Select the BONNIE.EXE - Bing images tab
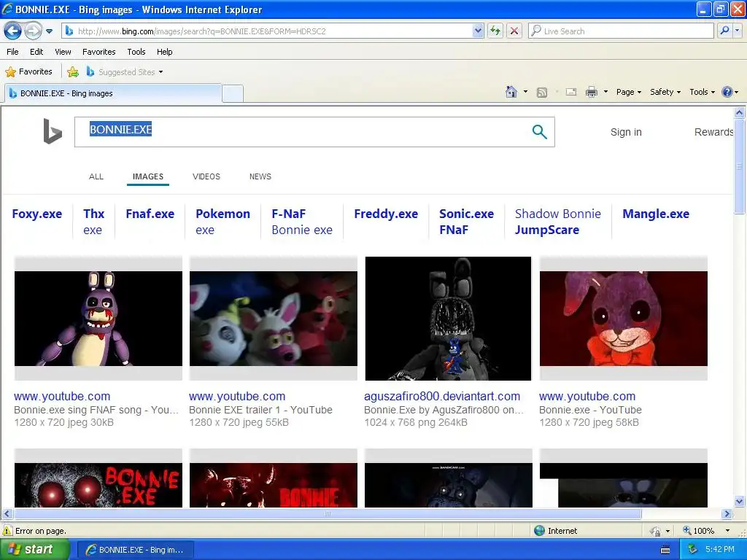This screenshot has width=747, height=560. [113, 93]
